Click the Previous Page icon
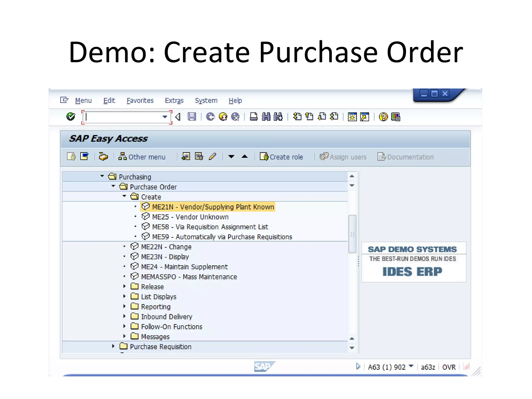This screenshot has width=532, height=399. tap(309, 117)
